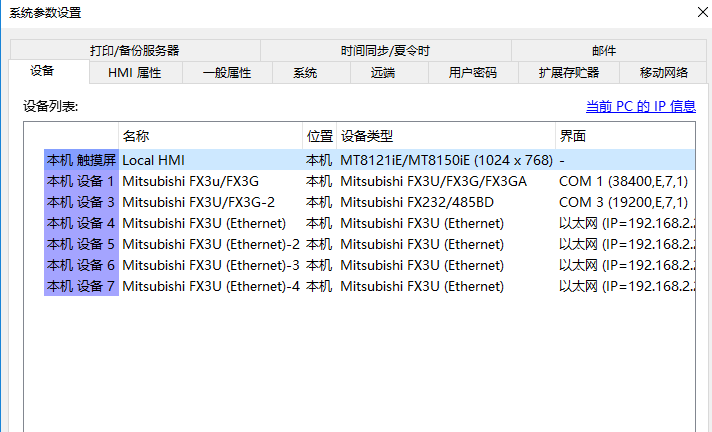Open the 邮件 tab

point(604,50)
